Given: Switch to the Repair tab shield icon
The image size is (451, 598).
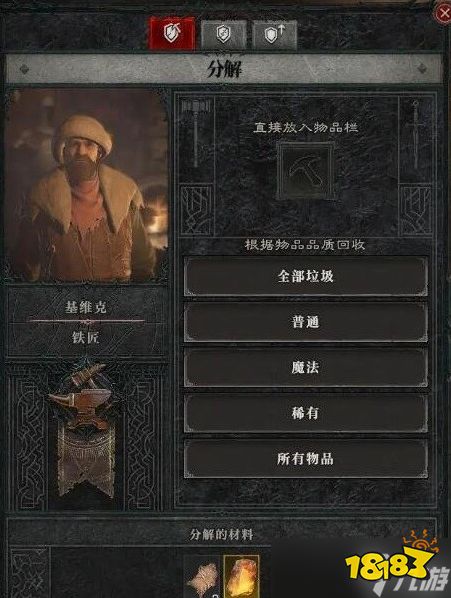Looking at the screenshot, I should click(223, 35).
